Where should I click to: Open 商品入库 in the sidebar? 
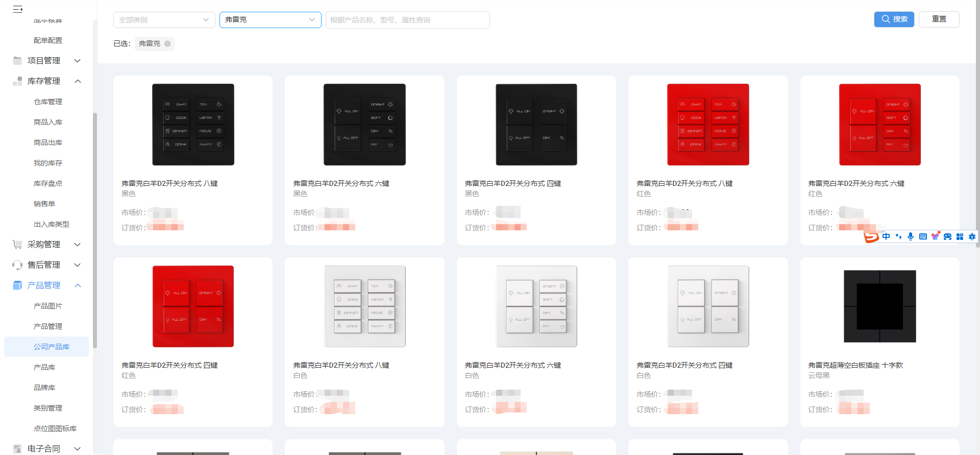[48, 122]
